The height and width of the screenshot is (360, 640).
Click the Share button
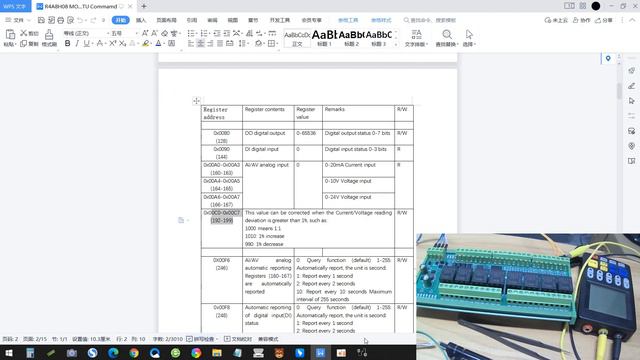pos(604,20)
